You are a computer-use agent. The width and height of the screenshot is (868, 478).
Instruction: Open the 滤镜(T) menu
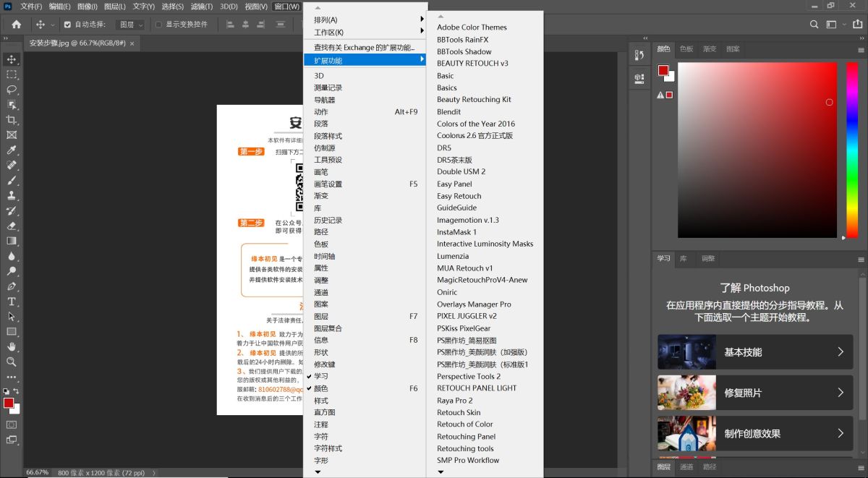tap(202, 6)
